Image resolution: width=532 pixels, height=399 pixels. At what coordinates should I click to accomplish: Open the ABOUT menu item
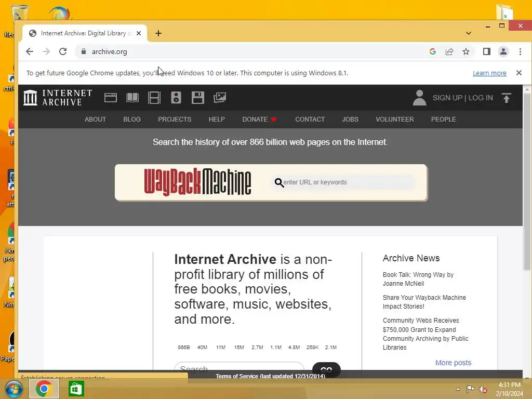pyautogui.click(x=96, y=119)
